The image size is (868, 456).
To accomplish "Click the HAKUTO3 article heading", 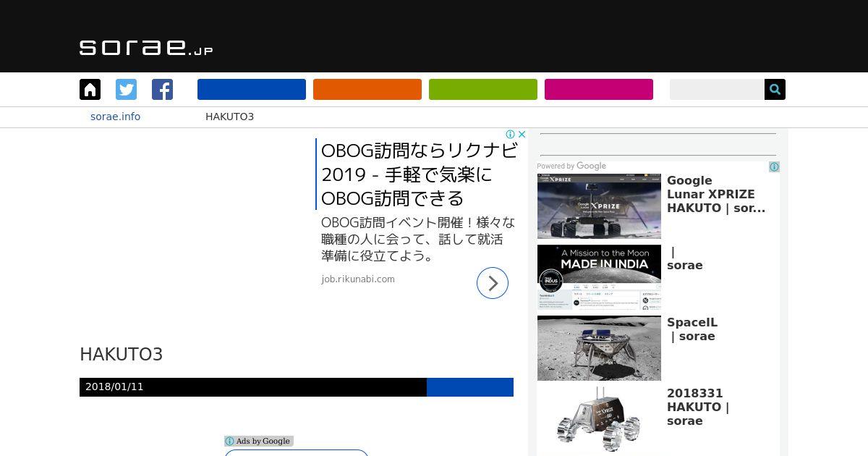I will point(122,355).
